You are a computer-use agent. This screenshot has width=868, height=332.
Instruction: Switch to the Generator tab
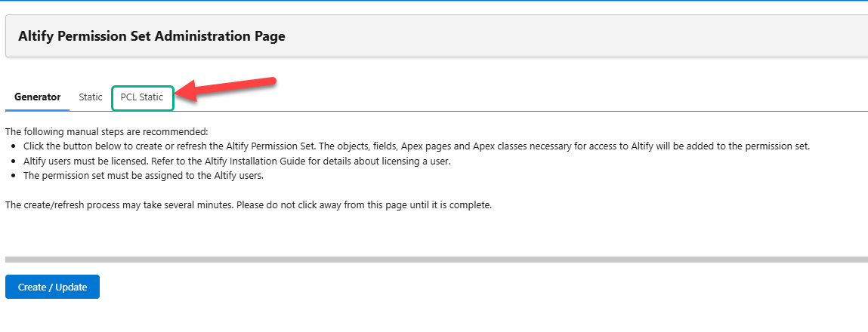point(37,97)
